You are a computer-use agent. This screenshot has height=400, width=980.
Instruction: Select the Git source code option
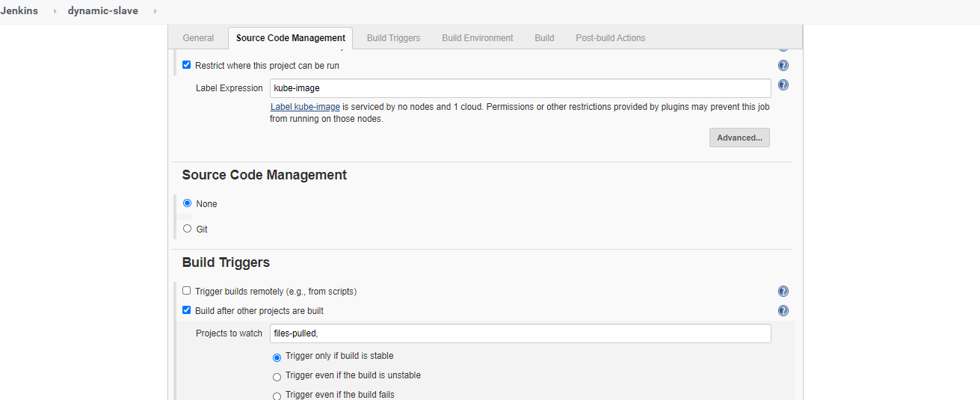point(188,229)
